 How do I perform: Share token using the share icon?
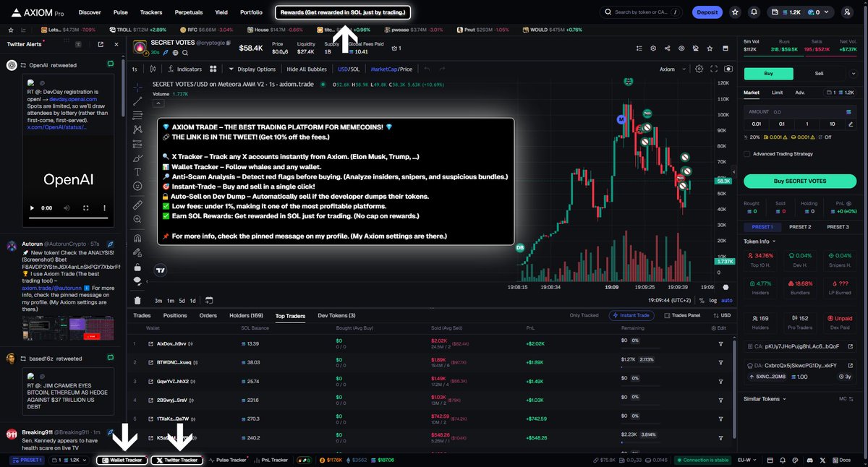[x=666, y=48]
